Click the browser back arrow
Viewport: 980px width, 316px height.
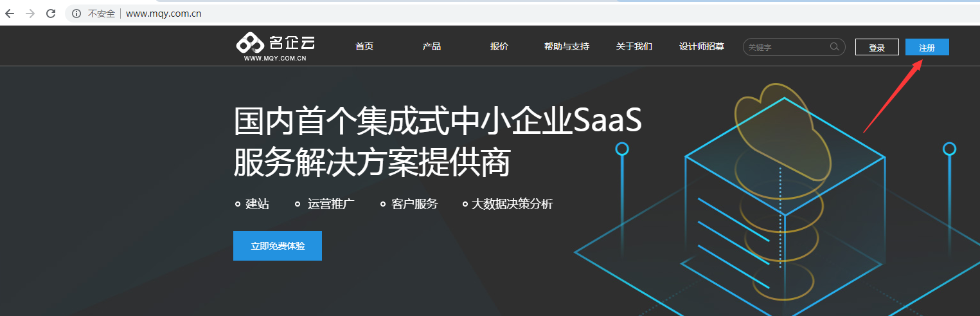[x=10, y=14]
